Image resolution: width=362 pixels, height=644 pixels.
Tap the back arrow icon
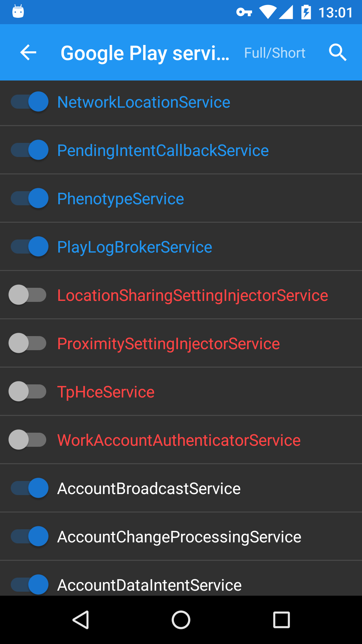(x=28, y=53)
